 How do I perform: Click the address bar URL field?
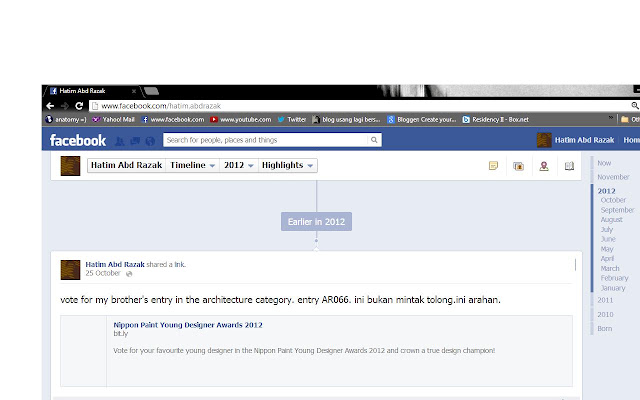click(x=359, y=106)
